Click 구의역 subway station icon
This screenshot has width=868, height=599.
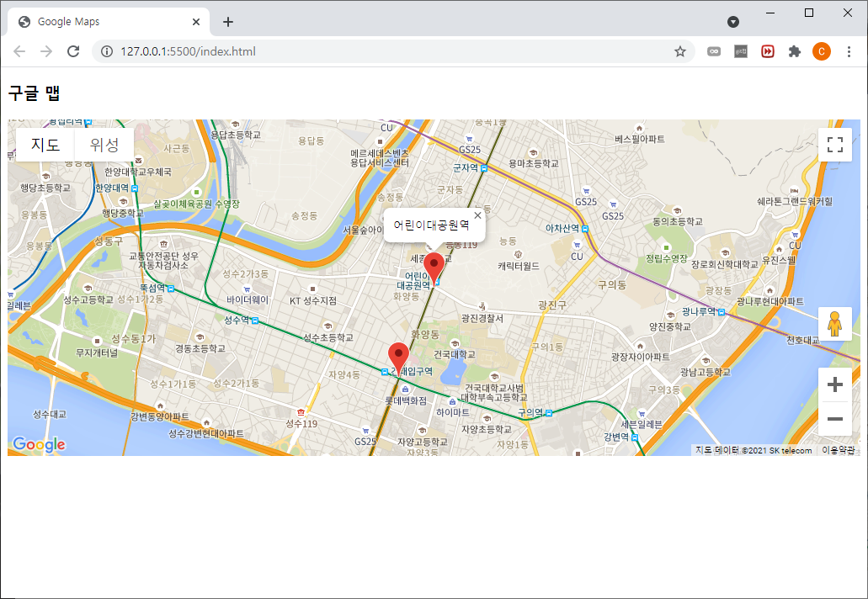point(549,413)
